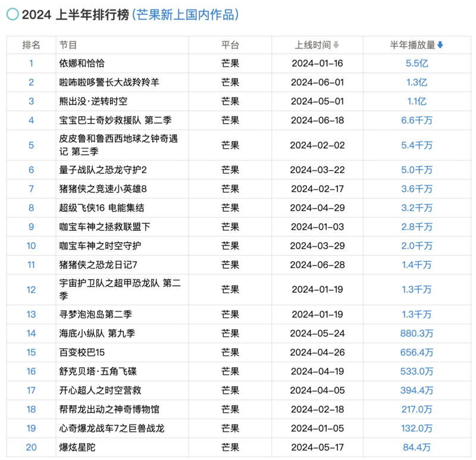The height and width of the screenshot is (460, 476).
Task: Select 宝宝巴士奇妙救援队 第二季
Action: pyautogui.click(x=115, y=120)
